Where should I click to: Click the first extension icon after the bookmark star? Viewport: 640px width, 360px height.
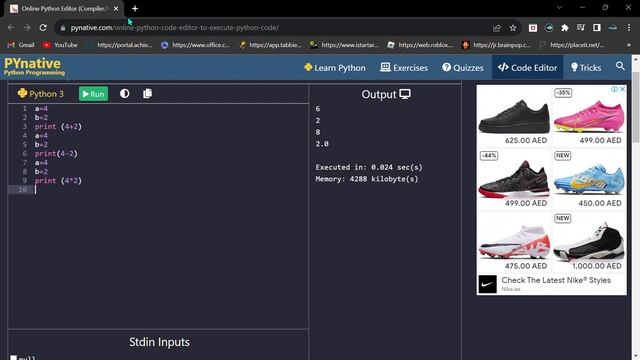(x=533, y=28)
